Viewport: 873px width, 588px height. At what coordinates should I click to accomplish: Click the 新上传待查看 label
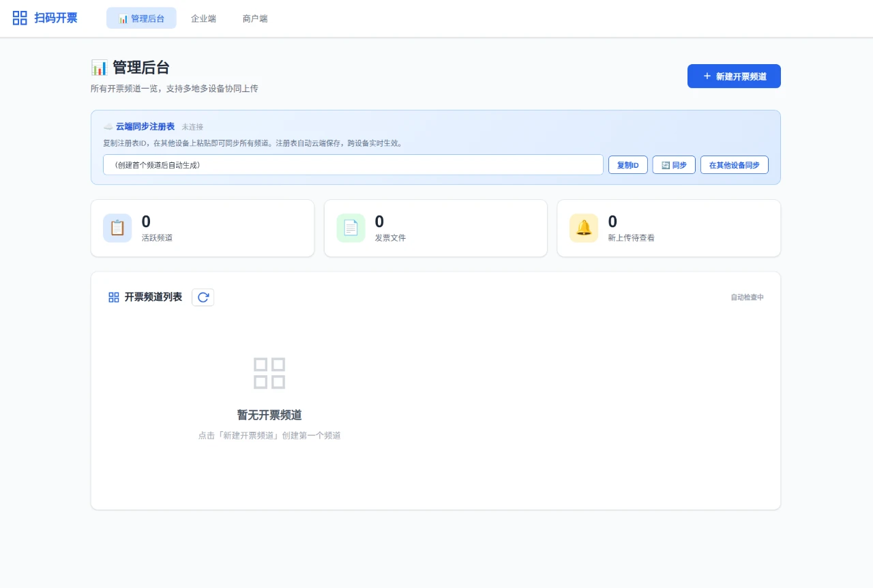tap(631, 238)
